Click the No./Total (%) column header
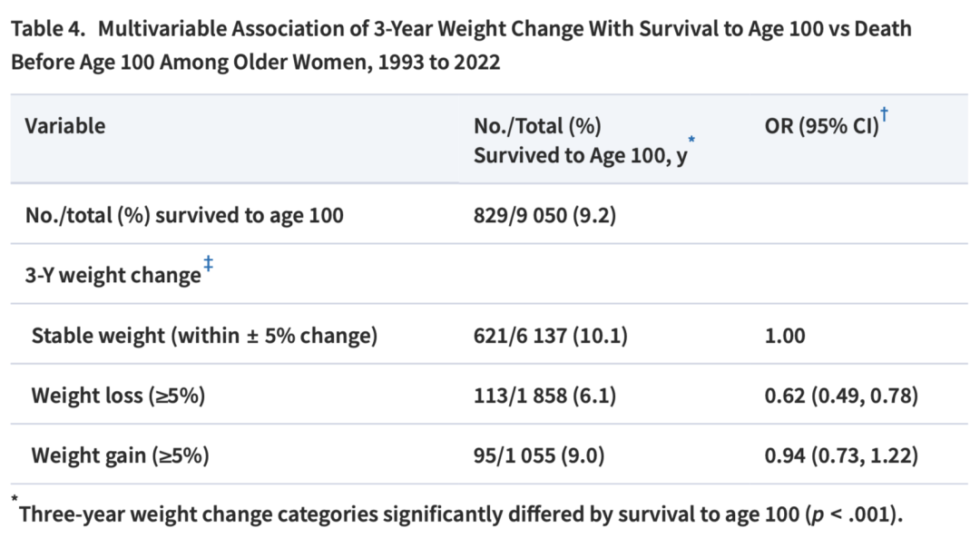The height and width of the screenshot is (538, 980). click(537, 126)
